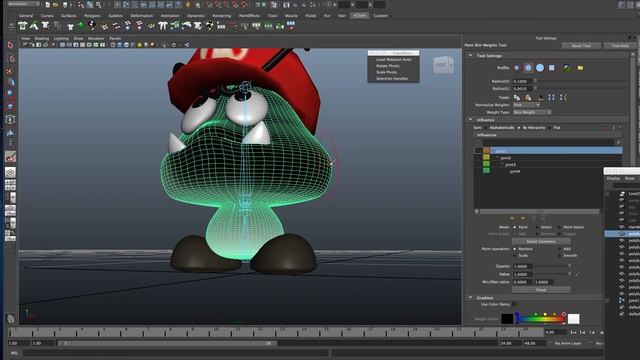Image resolution: width=640 pixels, height=360 pixels.
Task: Open the Rendering shelf tab
Action: tap(222, 16)
